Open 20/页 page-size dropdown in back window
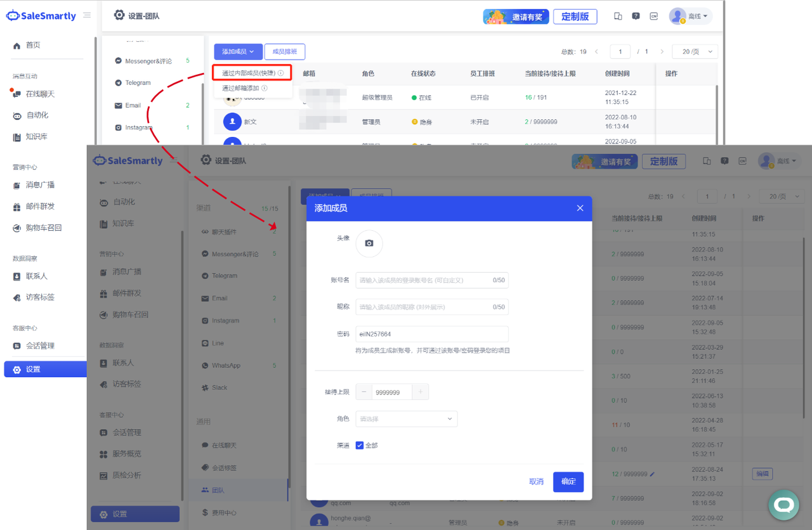 696,51
